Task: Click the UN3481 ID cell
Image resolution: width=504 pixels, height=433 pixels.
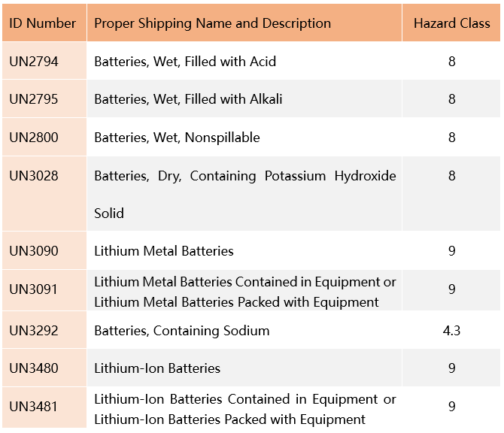Action: click(x=34, y=407)
